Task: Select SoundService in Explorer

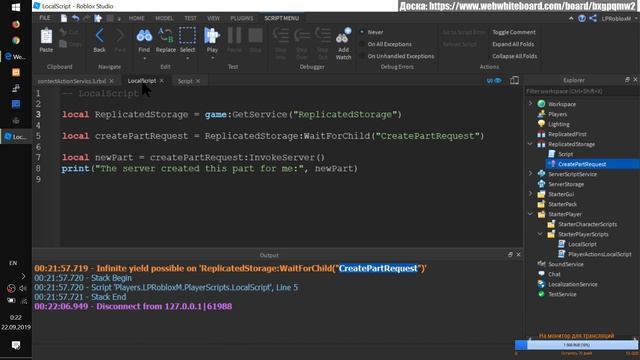Action: point(565,264)
